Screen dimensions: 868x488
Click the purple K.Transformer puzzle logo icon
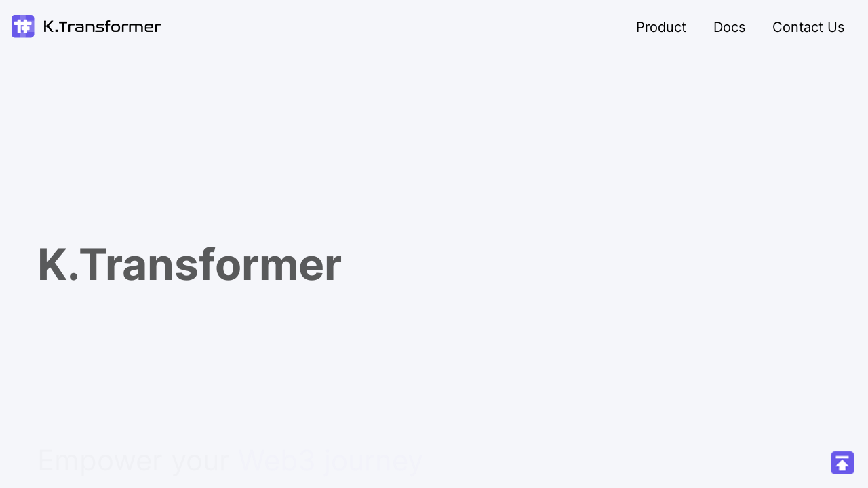pos(23,26)
